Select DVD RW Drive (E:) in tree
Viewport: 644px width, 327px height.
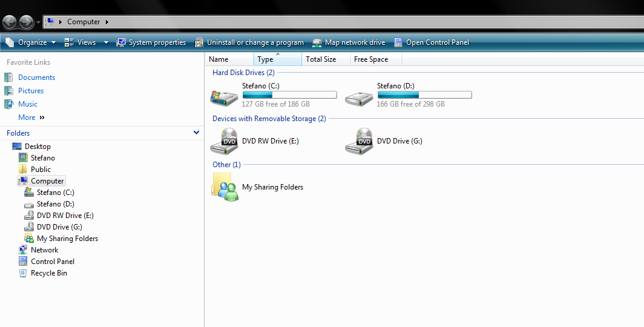coord(65,215)
